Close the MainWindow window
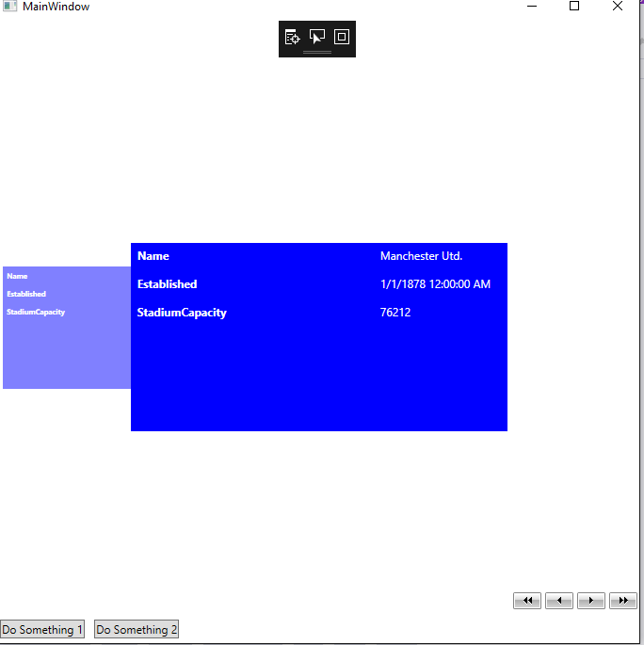This screenshot has width=644, height=645. click(x=618, y=7)
